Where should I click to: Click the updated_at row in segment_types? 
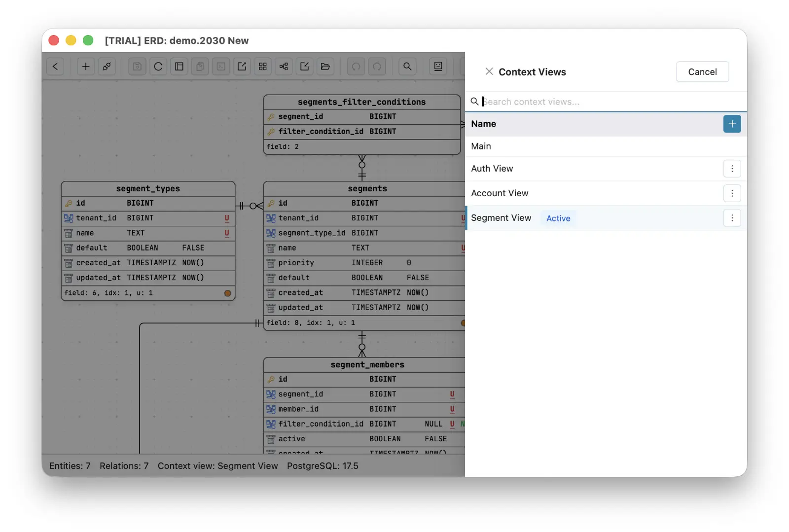(148, 278)
